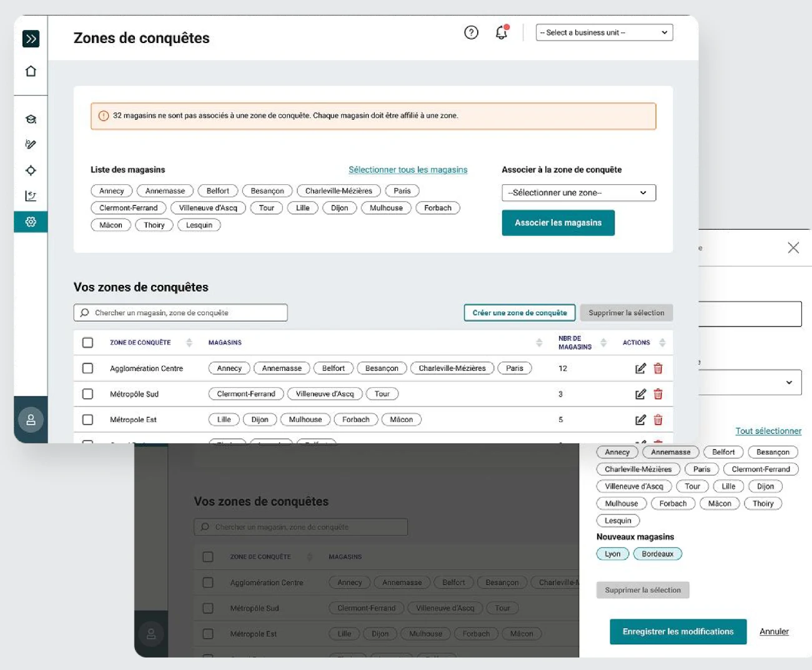Image resolution: width=812 pixels, height=670 pixels.
Task: Select Charleville-Mézières chip in Liste des magasins
Action: (339, 191)
